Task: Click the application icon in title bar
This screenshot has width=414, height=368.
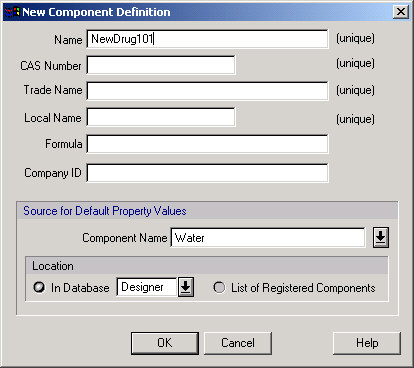Action: coord(12,12)
